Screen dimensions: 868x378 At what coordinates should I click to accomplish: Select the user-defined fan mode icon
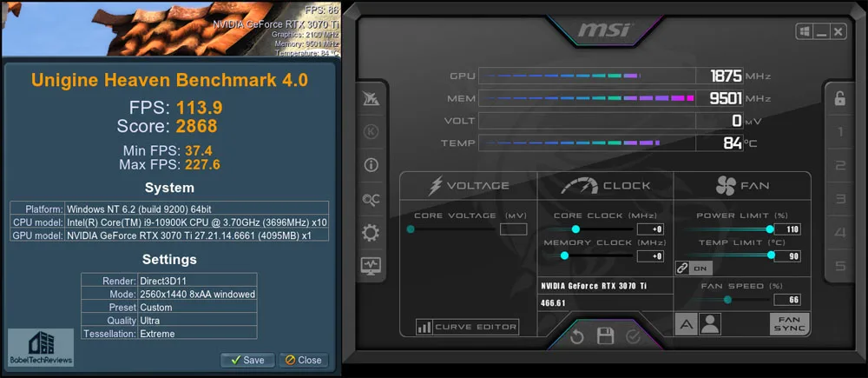click(710, 323)
